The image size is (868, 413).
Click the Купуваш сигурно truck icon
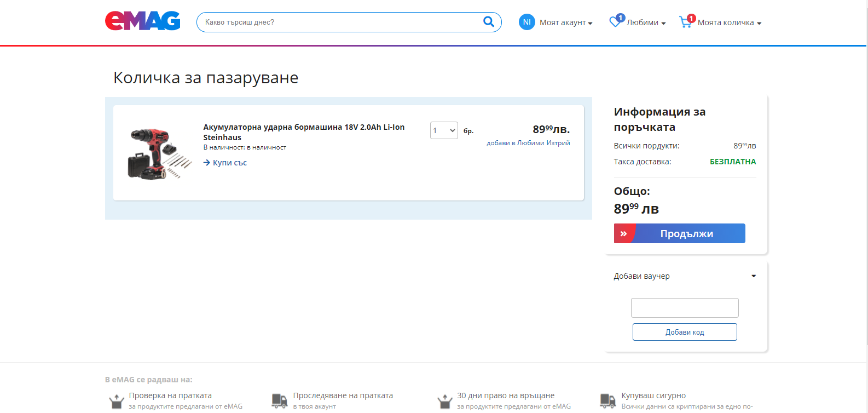pyautogui.click(x=608, y=401)
